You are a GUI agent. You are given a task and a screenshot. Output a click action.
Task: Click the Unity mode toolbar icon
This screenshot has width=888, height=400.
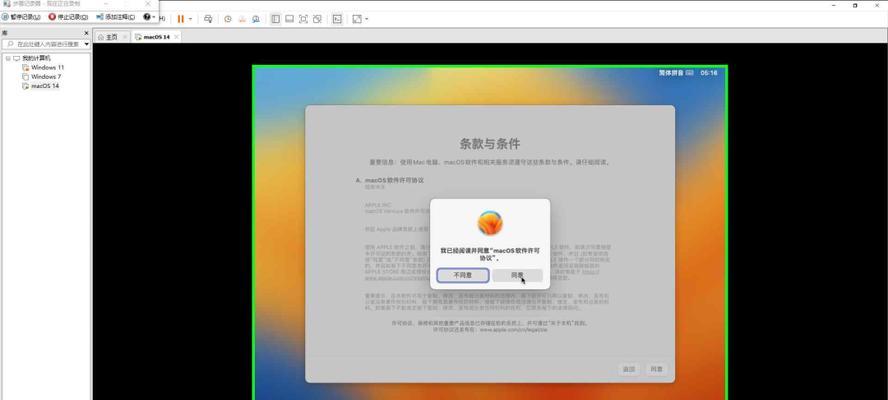point(318,19)
